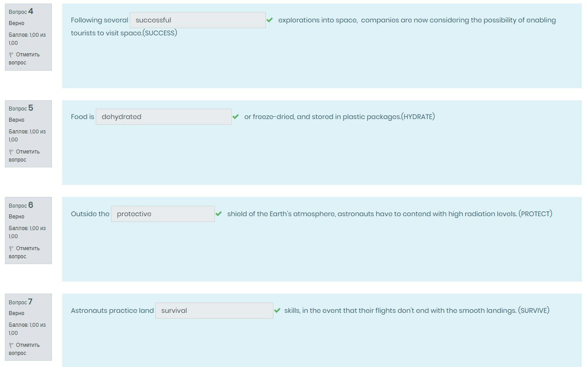The height and width of the screenshot is (367, 588).
Task: Click the (HYDRATE) hint word in question 5
Action: click(x=418, y=117)
